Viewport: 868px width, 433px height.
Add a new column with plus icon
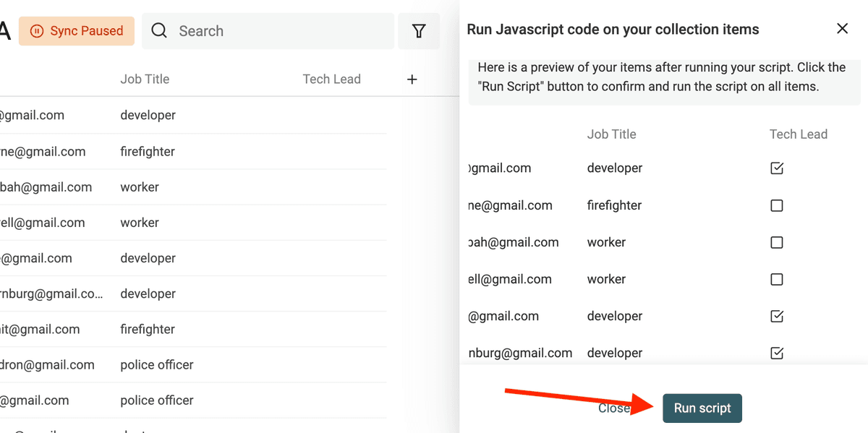click(412, 80)
